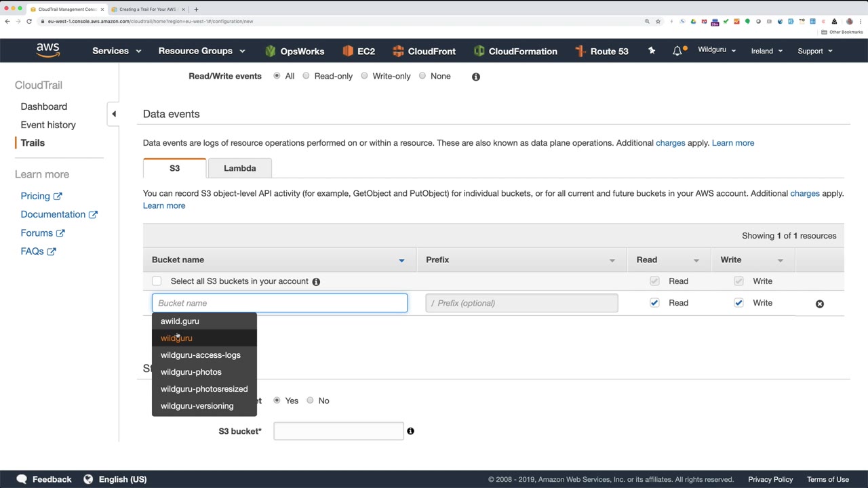Screen dimensions: 868x488
Task: Open Event history in the sidebar
Action: (48, 125)
